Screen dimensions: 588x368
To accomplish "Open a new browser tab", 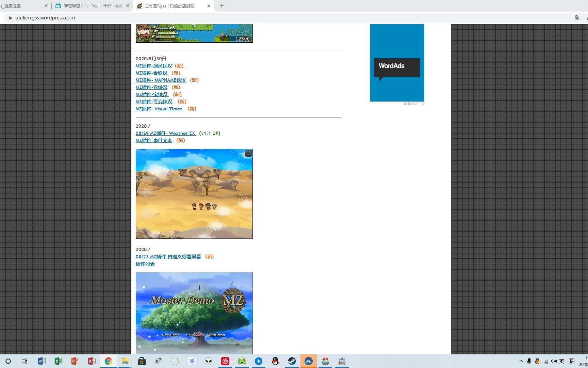I will [222, 6].
